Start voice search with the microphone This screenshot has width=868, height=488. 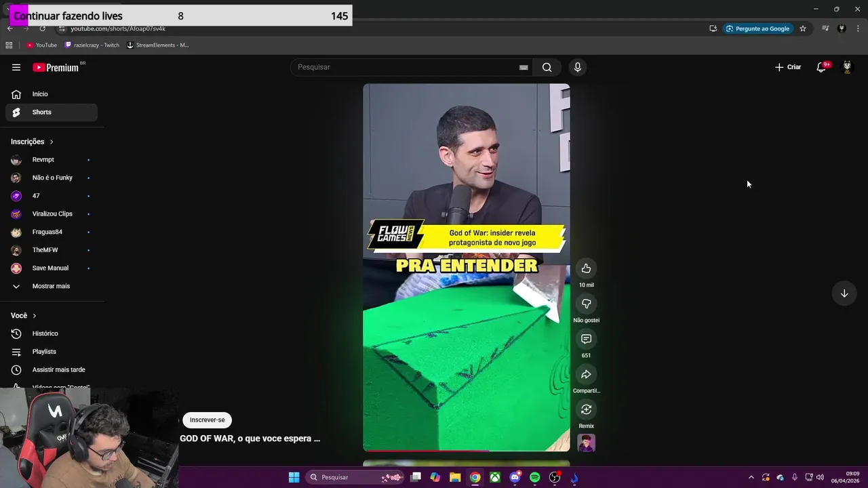tap(577, 67)
